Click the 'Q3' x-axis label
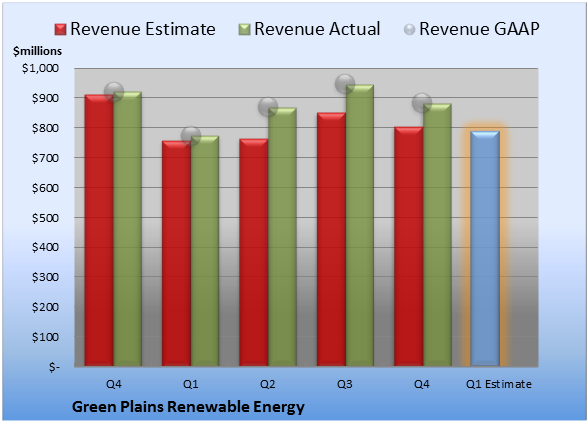The image size is (588, 422). 345,384
